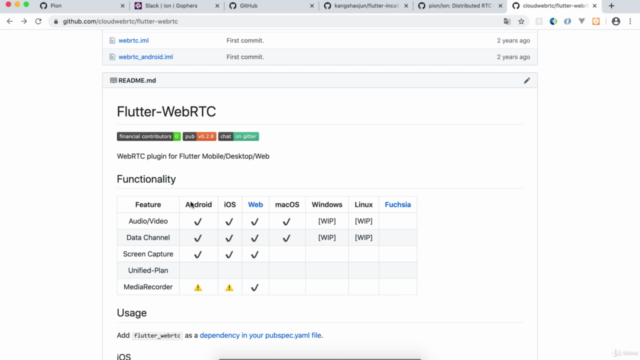Click the MediaRecorder feature cell
This screenshot has height=360, width=640.
pyautogui.click(x=148, y=287)
